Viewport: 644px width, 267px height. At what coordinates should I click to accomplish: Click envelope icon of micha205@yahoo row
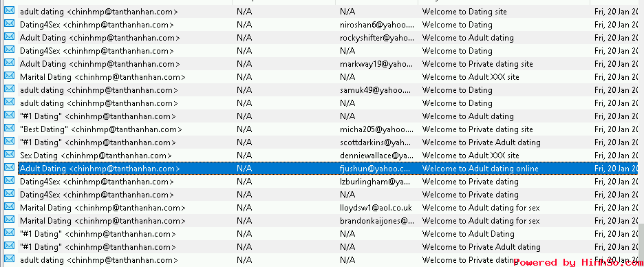point(9,129)
